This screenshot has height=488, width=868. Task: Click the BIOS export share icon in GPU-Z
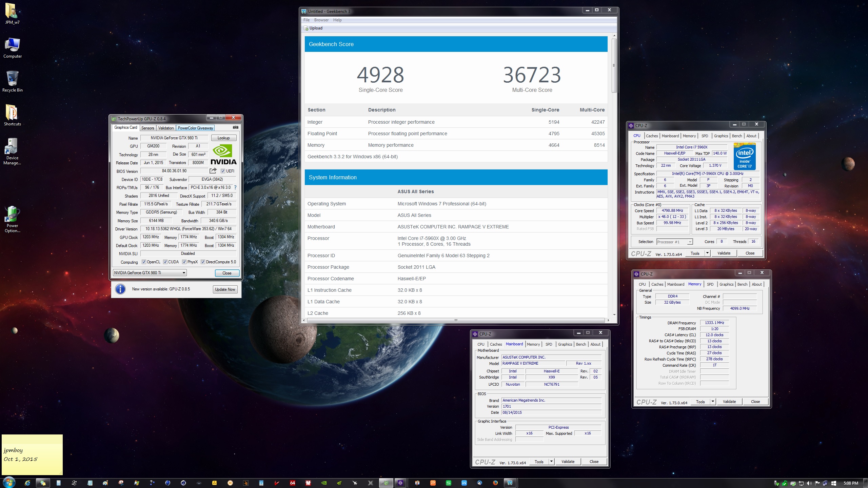(x=213, y=171)
